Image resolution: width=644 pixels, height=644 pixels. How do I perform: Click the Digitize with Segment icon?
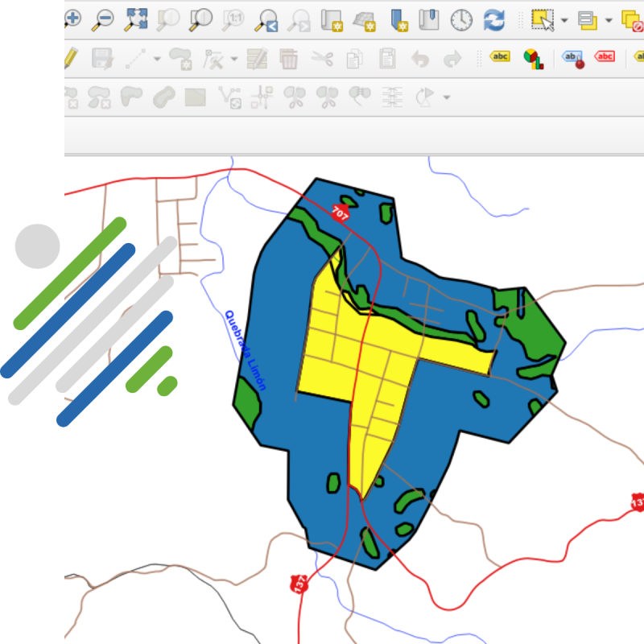(x=135, y=58)
